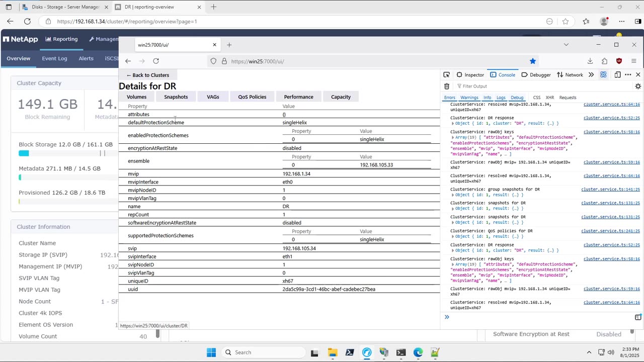Toggle the Warnings console filter
The width and height of the screenshot is (644, 362).
pos(469,98)
